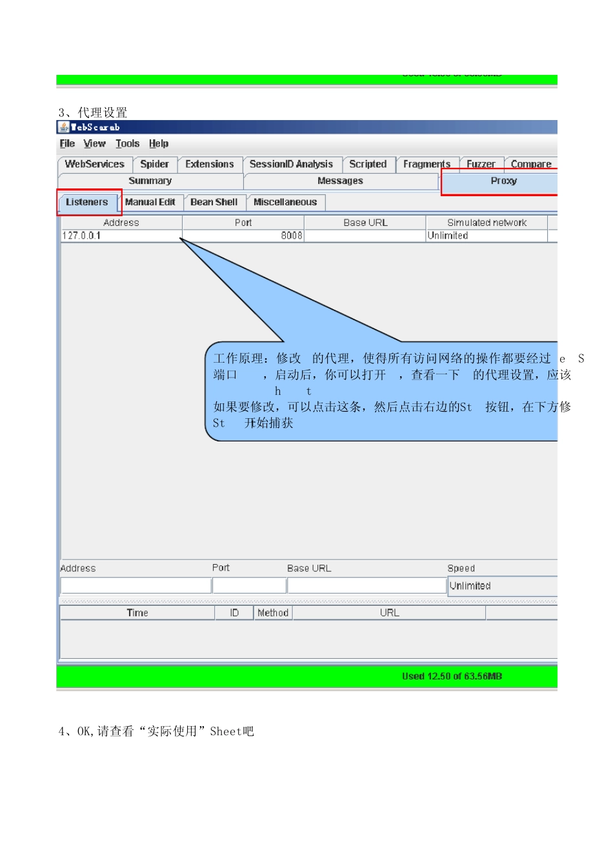Select the Listeners sub-tab
Screen dimensions: 613x868
(x=87, y=203)
